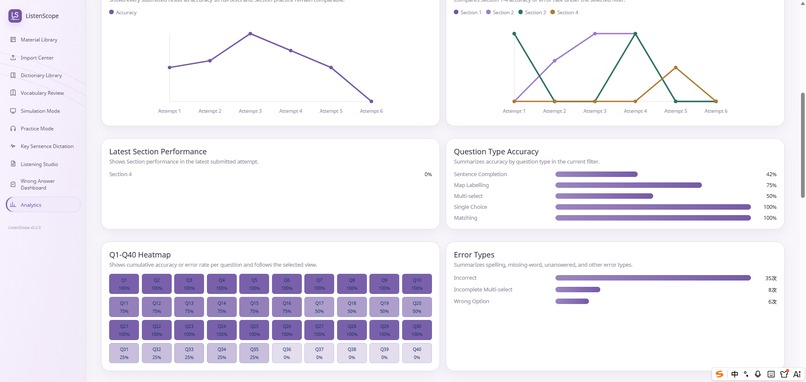Click the Listening Studio document icon

click(x=13, y=164)
